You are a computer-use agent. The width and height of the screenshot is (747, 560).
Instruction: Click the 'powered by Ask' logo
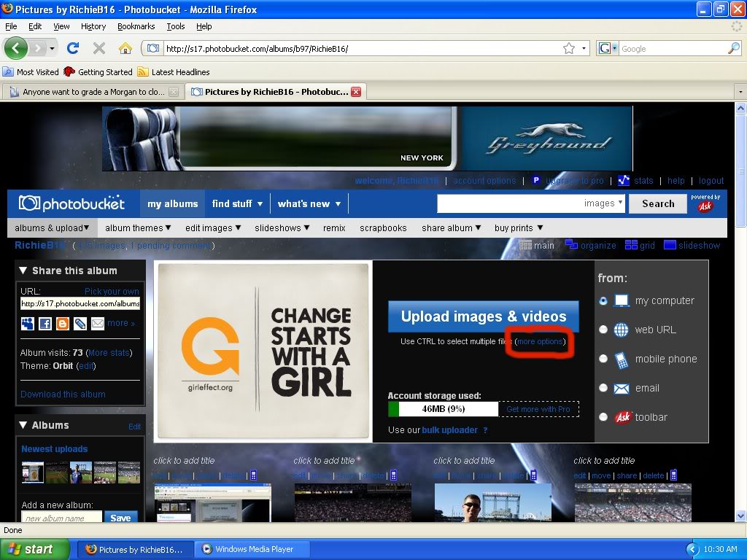(x=705, y=203)
